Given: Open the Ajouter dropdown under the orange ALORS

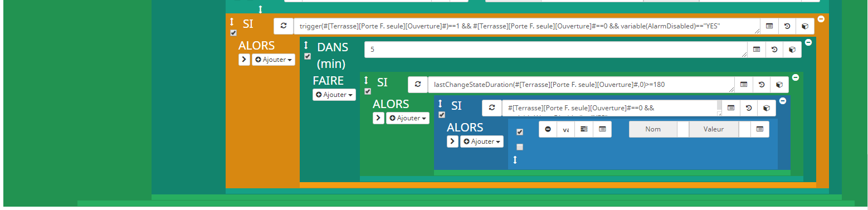Looking at the screenshot, I should pos(274,60).
